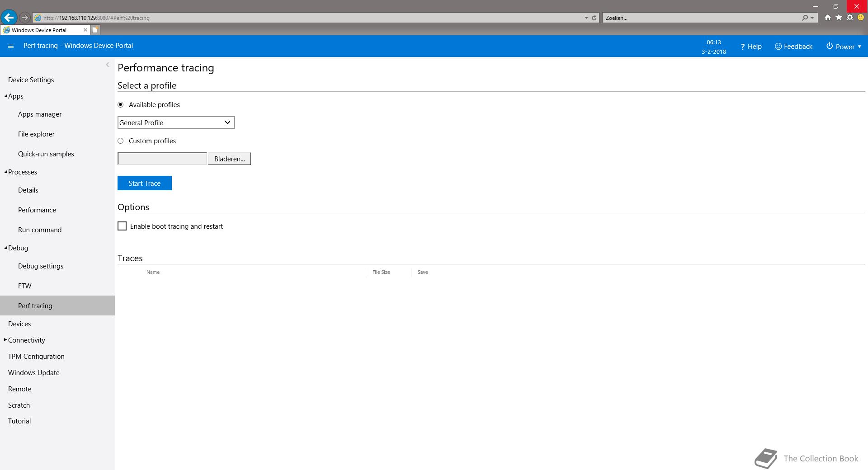Click the browser back arrow button

point(9,18)
